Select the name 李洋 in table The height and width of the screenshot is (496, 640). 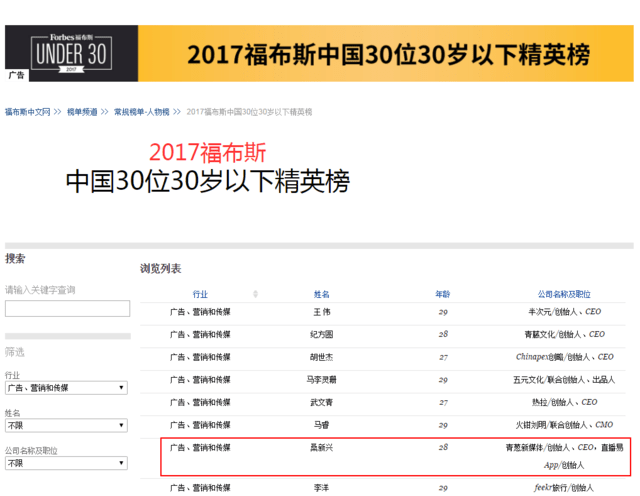click(322, 488)
